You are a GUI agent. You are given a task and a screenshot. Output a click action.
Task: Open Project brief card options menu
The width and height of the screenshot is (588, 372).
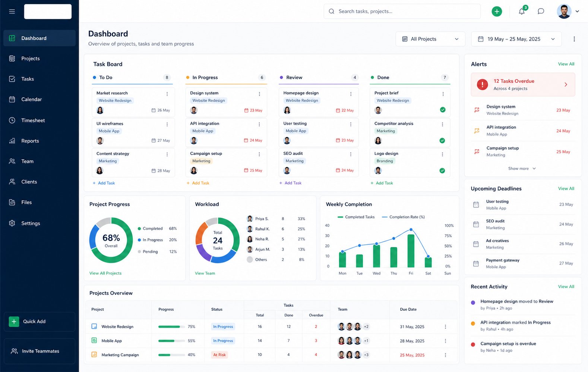point(443,94)
